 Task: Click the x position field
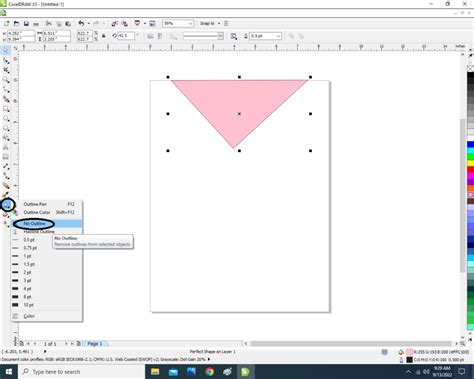pos(21,33)
